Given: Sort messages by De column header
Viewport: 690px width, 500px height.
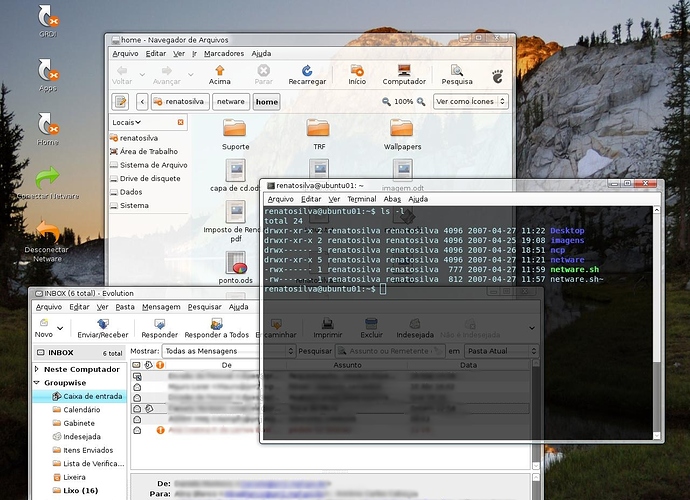Looking at the screenshot, I should (226, 365).
